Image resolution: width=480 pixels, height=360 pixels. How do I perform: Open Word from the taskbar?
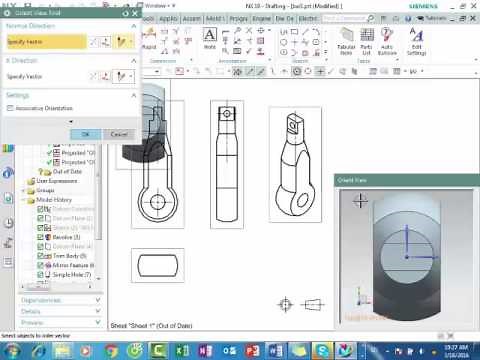pos(276,351)
